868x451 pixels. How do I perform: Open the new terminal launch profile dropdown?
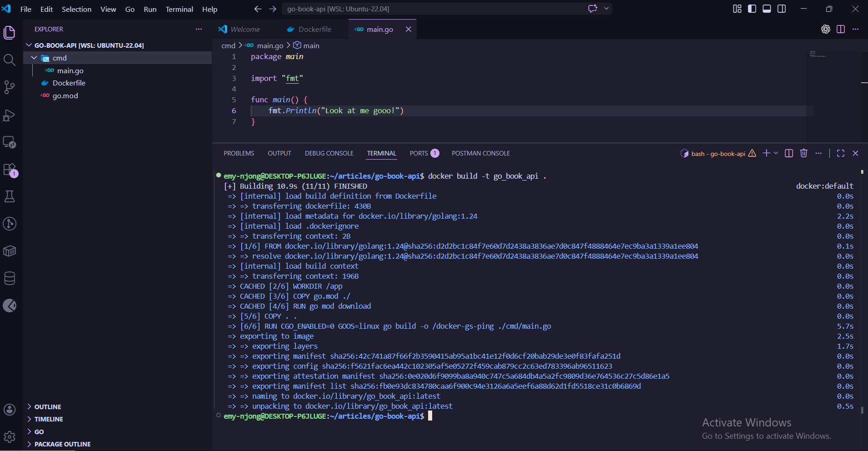[x=776, y=153]
